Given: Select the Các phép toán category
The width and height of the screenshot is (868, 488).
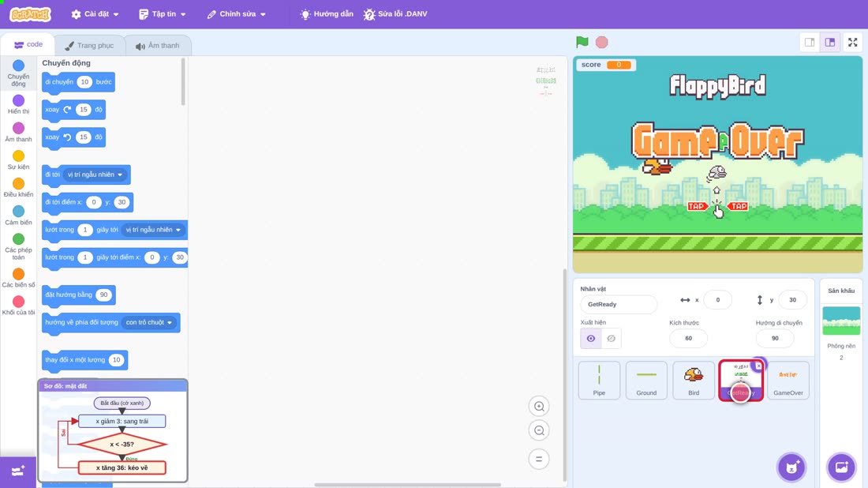Looking at the screenshot, I should 18,246.
